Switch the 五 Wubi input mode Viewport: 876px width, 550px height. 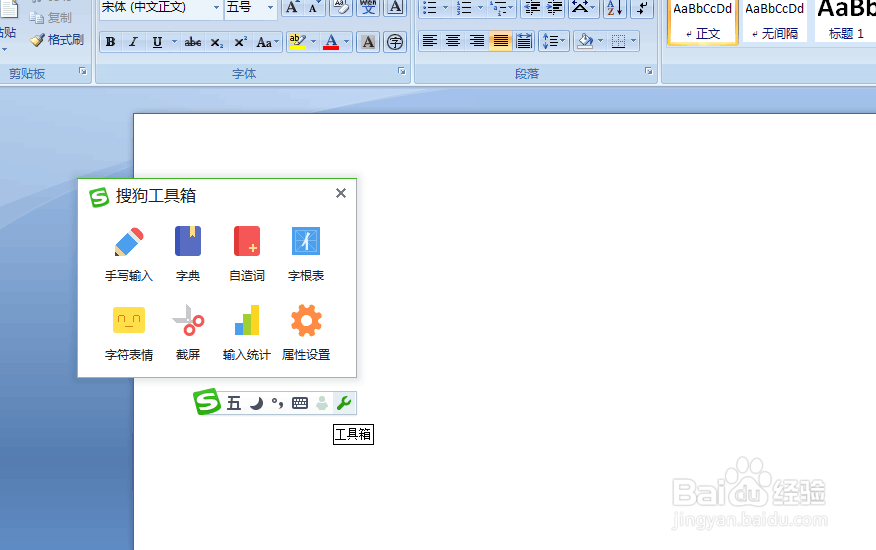[234, 403]
